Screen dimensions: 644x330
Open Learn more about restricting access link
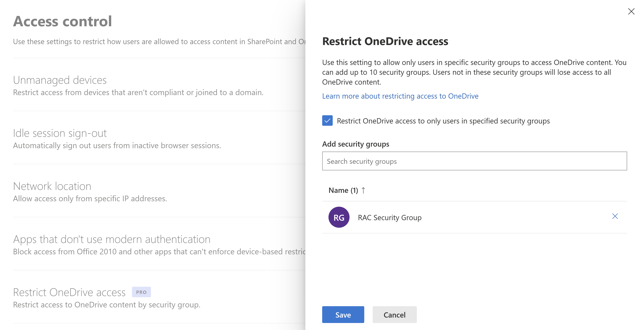tap(400, 96)
